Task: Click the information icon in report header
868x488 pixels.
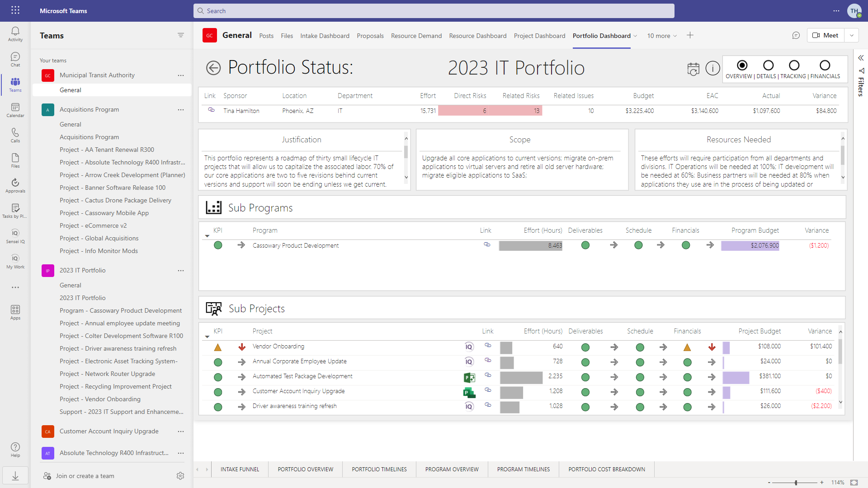Action: click(x=713, y=68)
